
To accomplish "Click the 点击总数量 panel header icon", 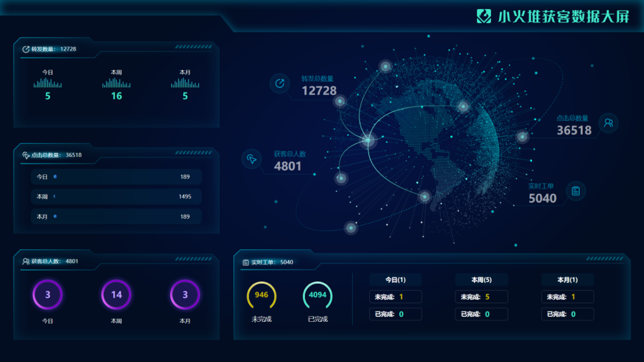I will [26, 155].
